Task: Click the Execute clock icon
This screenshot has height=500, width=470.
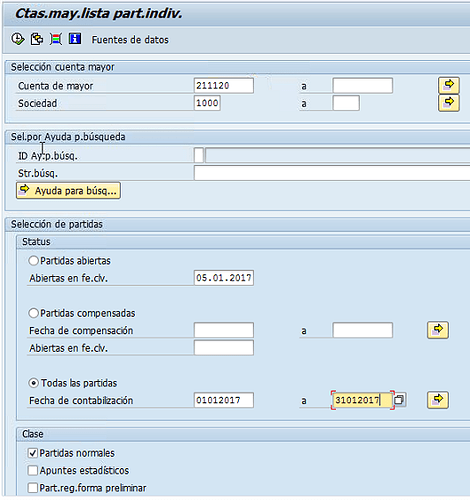Action: (x=18, y=39)
